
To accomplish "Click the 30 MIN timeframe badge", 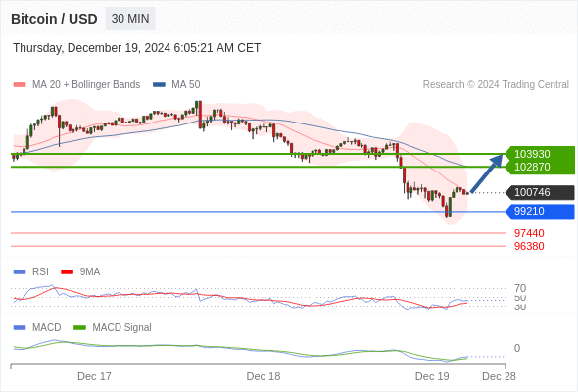I will coord(130,19).
